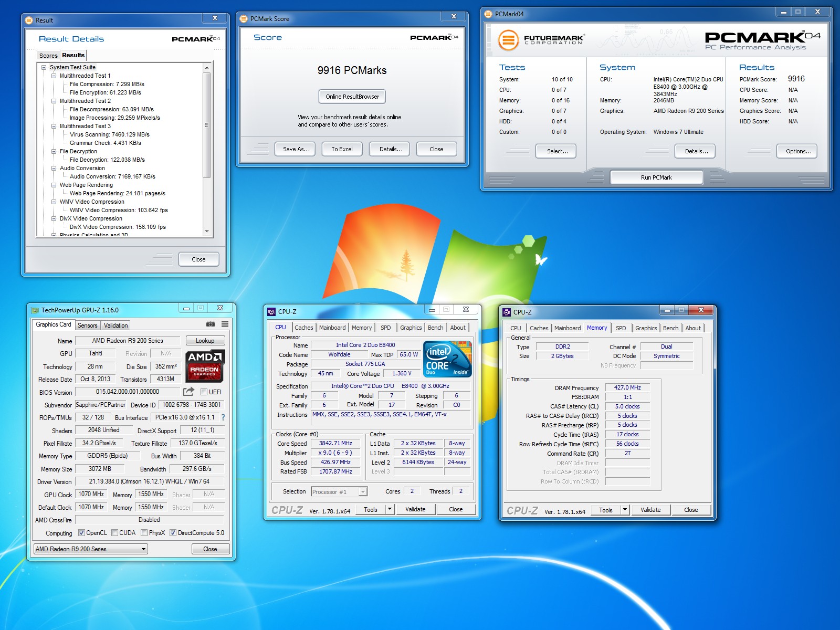This screenshot has height=630, width=840.
Task: Toggle the UEFI checkbox in GPU-Z
Action: pos(204,392)
